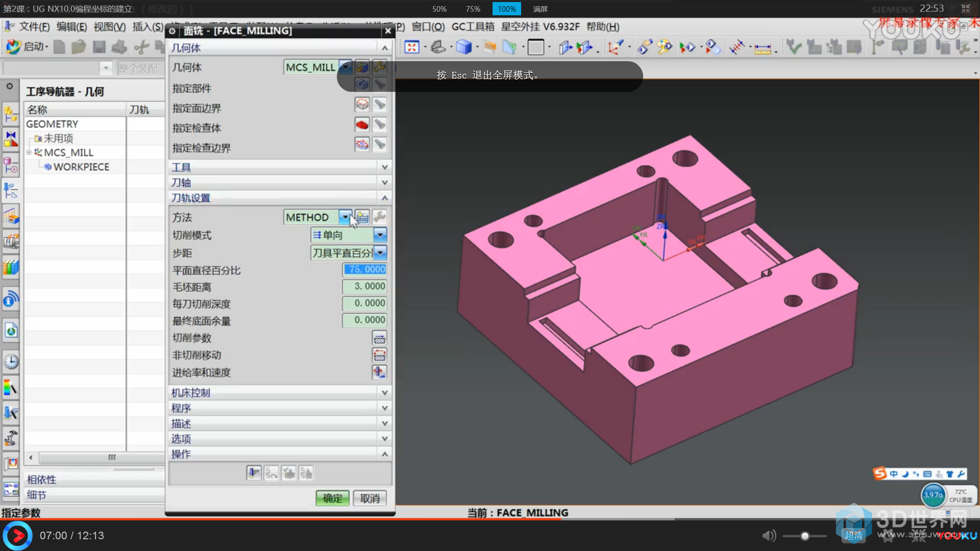Expand the 描述 section
Image resolution: width=980 pixels, height=551 pixels.
pos(385,423)
